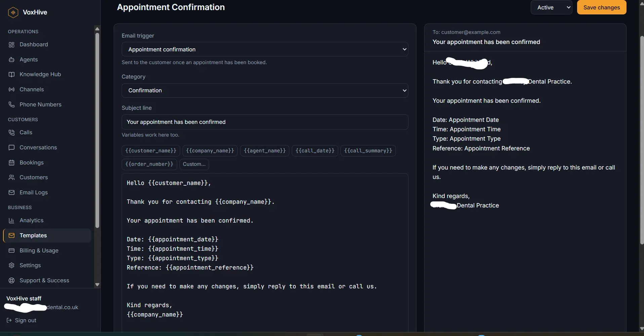
Task: Click the Conversations chat bubble icon
Action: [11, 148]
